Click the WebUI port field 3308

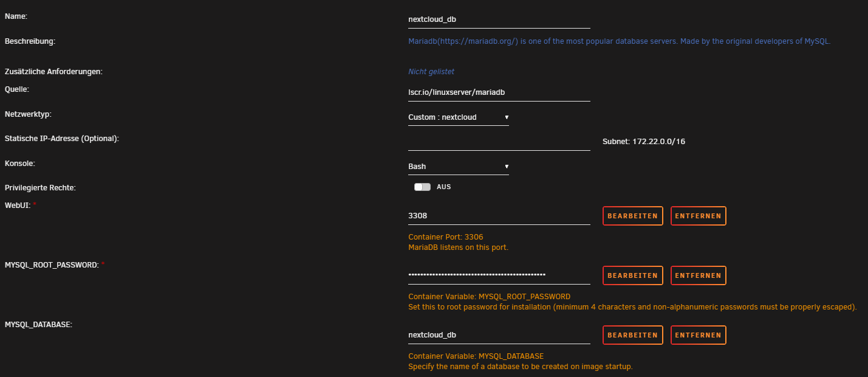(x=499, y=216)
